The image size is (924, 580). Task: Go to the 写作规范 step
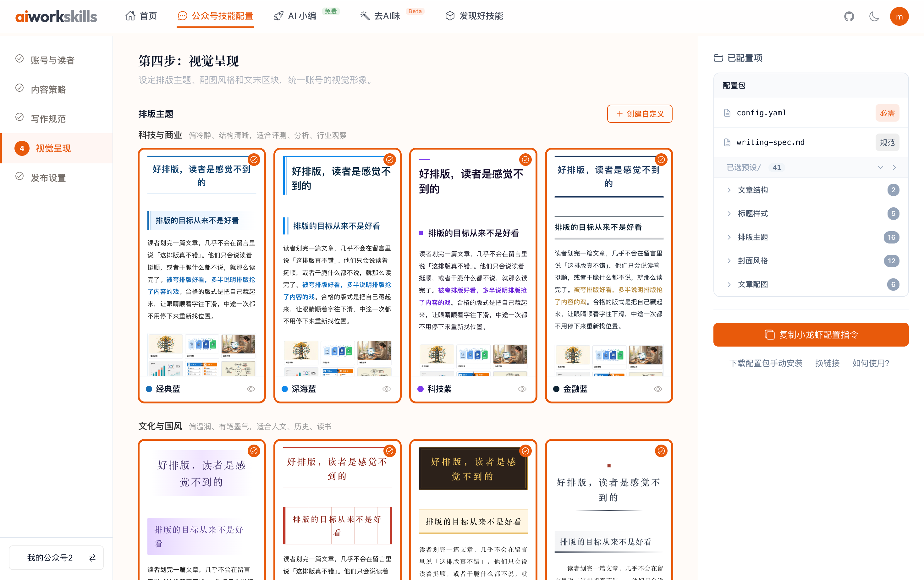click(56, 118)
